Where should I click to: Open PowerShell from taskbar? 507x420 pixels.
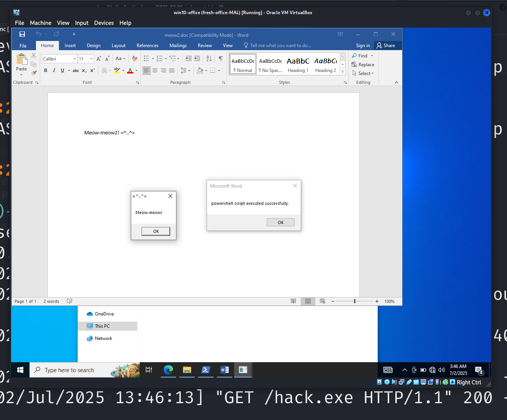[x=205, y=370]
